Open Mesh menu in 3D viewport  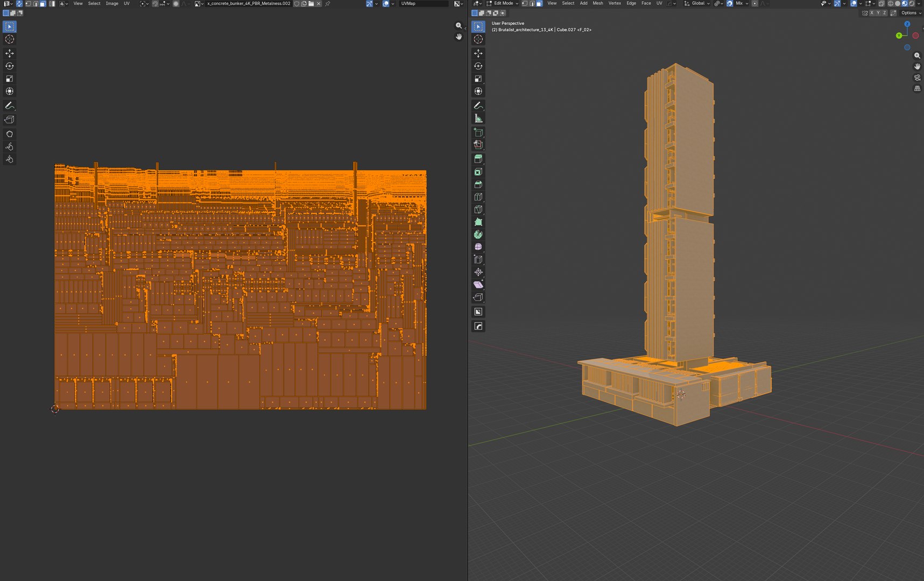pyautogui.click(x=598, y=3)
